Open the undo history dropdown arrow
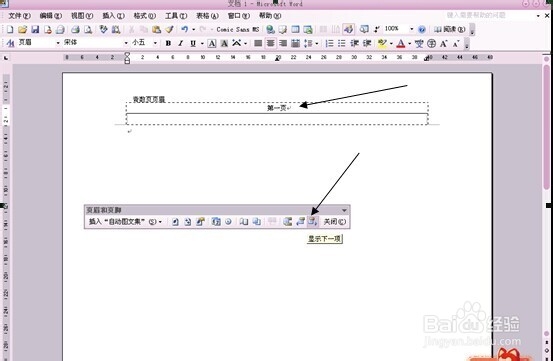The height and width of the screenshot is (361, 553). tap(193, 30)
